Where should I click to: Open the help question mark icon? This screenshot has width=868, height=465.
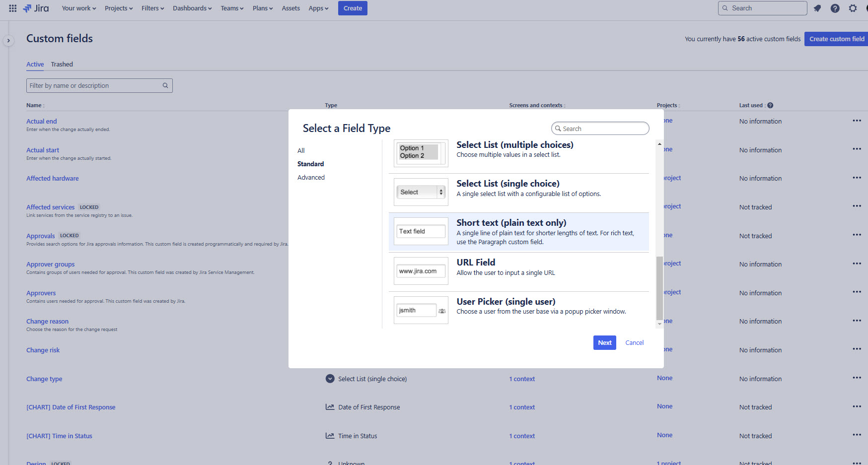(x=835, y=8)
